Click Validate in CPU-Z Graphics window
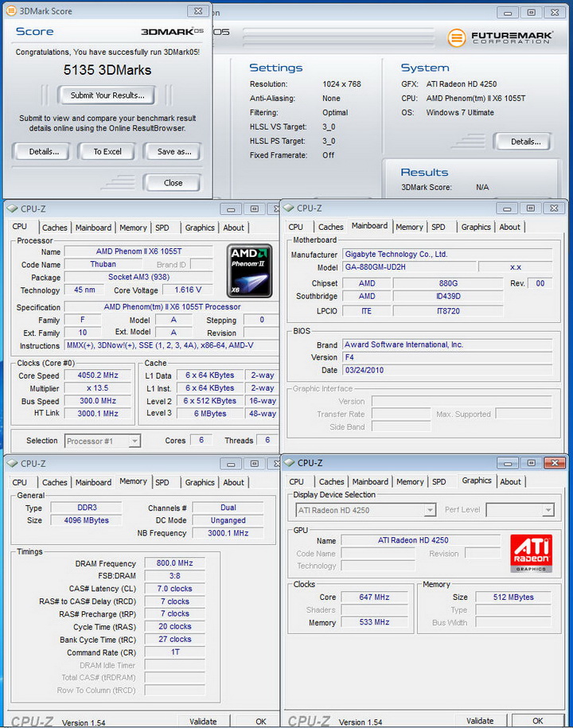The height and width of the screenshot is (728, 573). pyautogui.click(x=480, y=721)
